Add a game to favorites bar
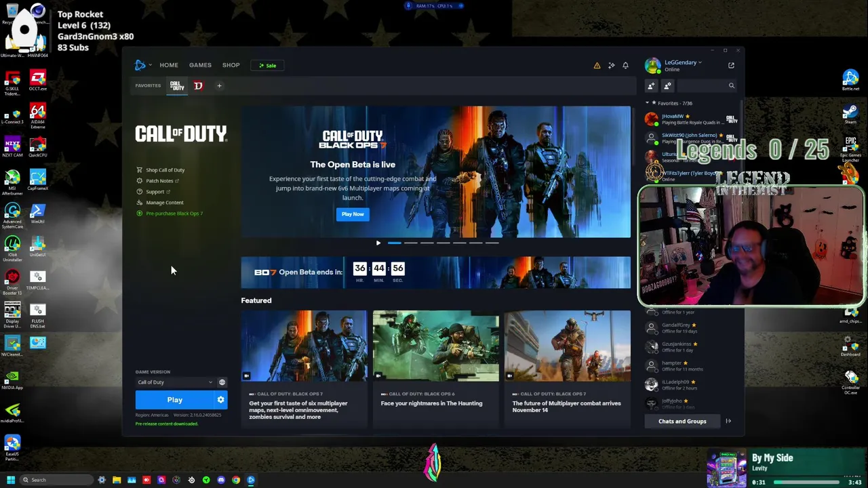The image size is (868, 488). point(219,85)
